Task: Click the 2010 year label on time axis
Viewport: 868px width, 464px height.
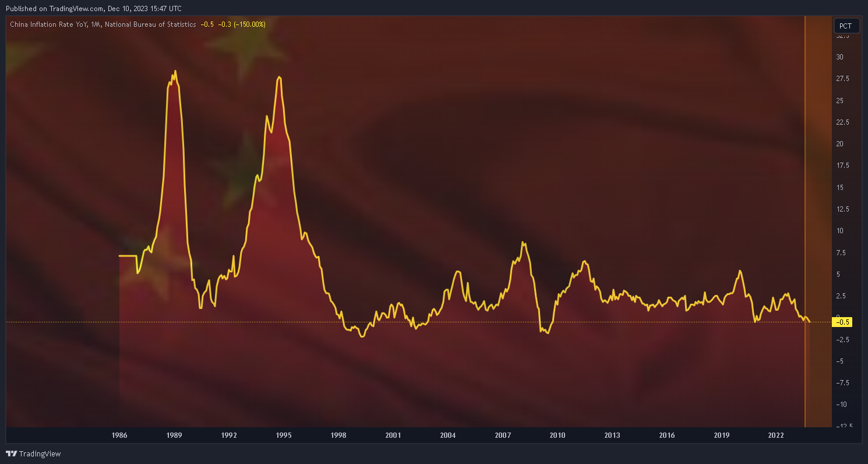Action: click(558, 435)
